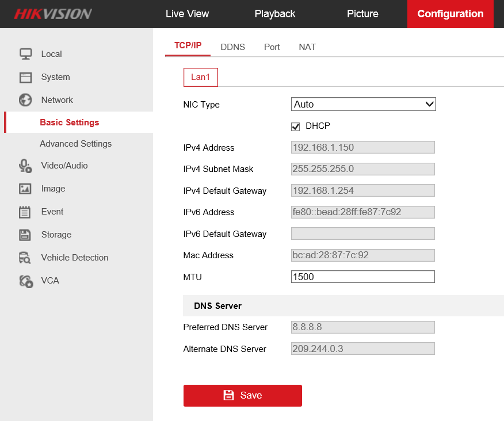Select the Lan1 tab
This screenshot has width=504, height=421.
pos(200,76)
